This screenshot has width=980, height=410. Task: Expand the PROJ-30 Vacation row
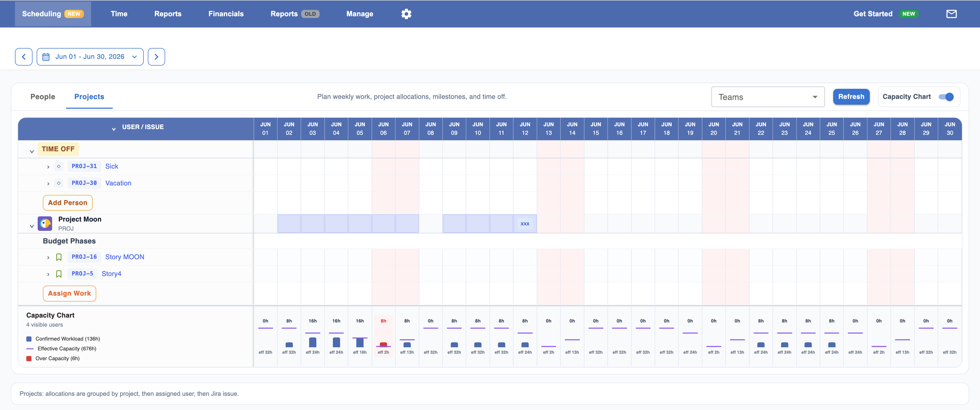48,184
